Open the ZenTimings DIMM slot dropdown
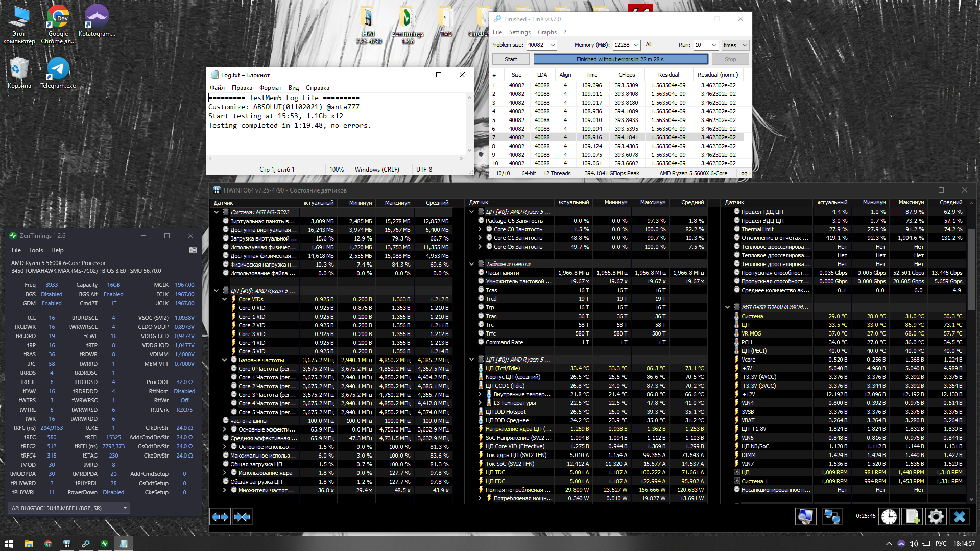This screenshot has width=980, height=551. click(69, 508)
